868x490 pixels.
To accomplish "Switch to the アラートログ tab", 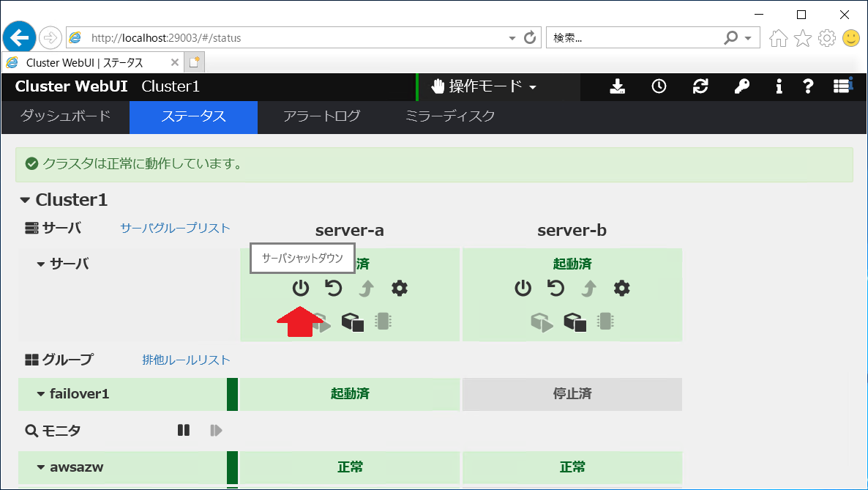I will coord(321,116).
